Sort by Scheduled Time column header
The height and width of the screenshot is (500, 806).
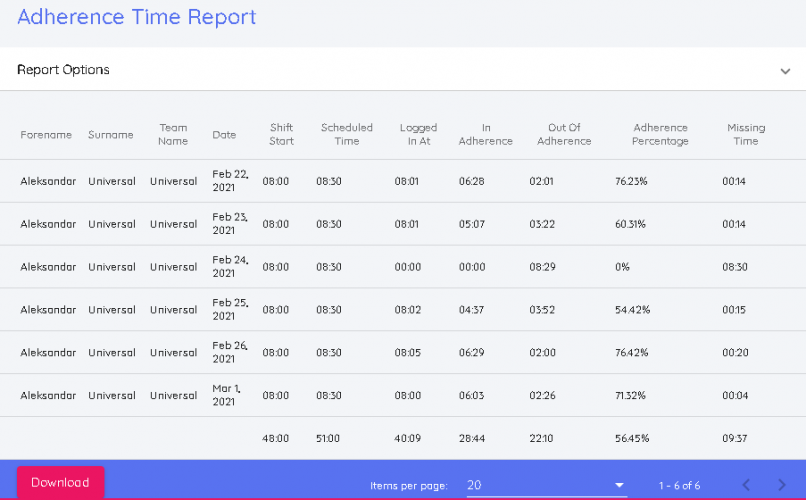[346, 135]
